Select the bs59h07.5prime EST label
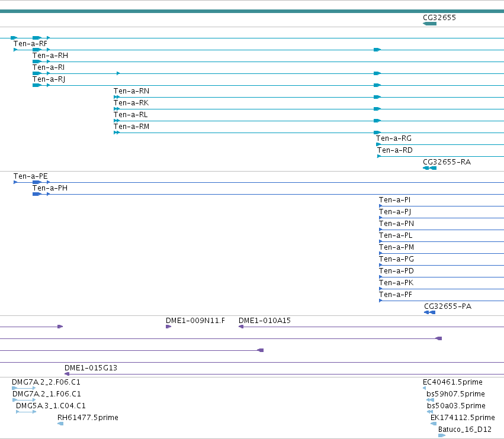The height and width of the screenshot is (439, 504). coord(455,394)
